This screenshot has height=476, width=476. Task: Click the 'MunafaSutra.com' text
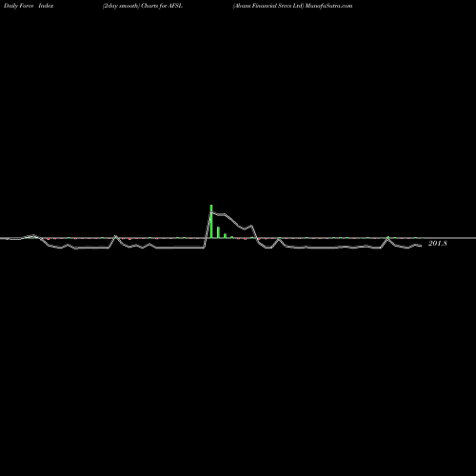pos(328,6)
